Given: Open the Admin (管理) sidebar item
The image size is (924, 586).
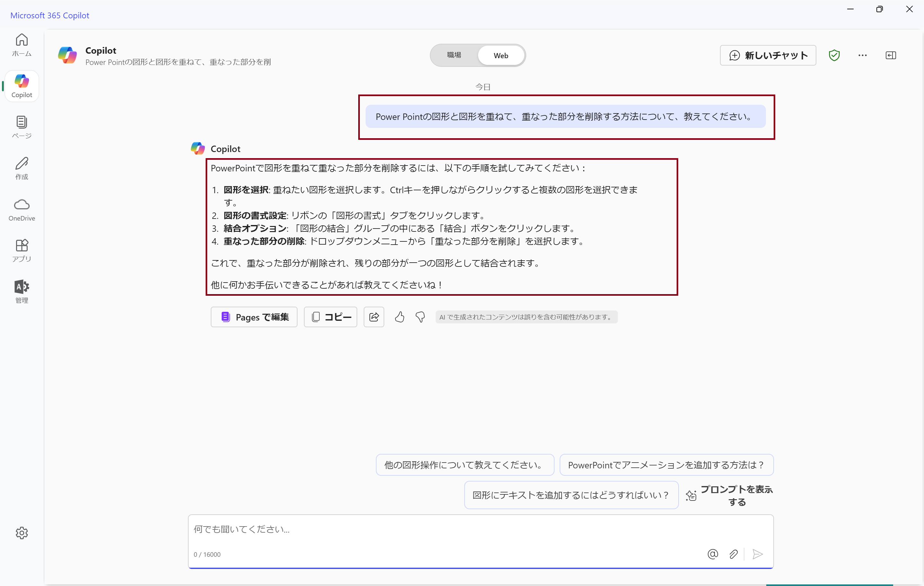Looking at the screenshot, I should click(22, 292).
